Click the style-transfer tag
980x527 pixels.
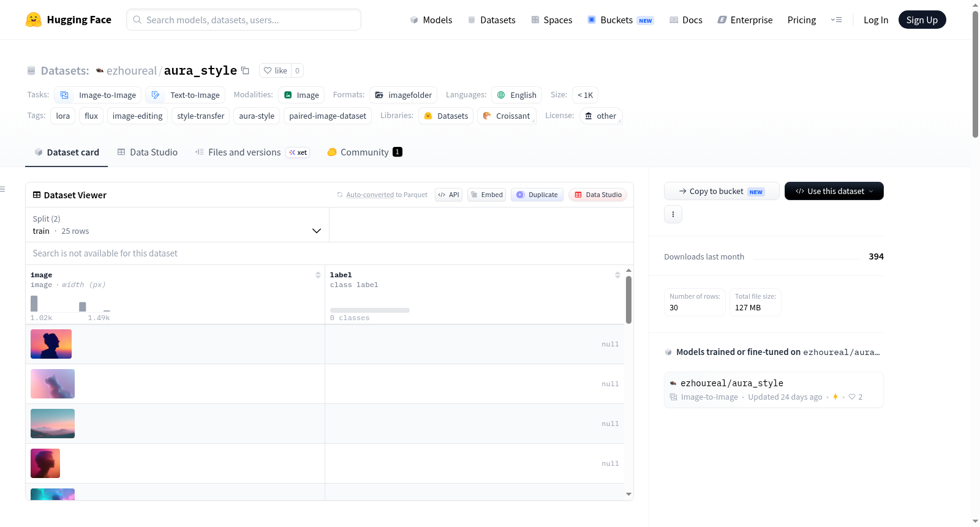click(201, 116)
